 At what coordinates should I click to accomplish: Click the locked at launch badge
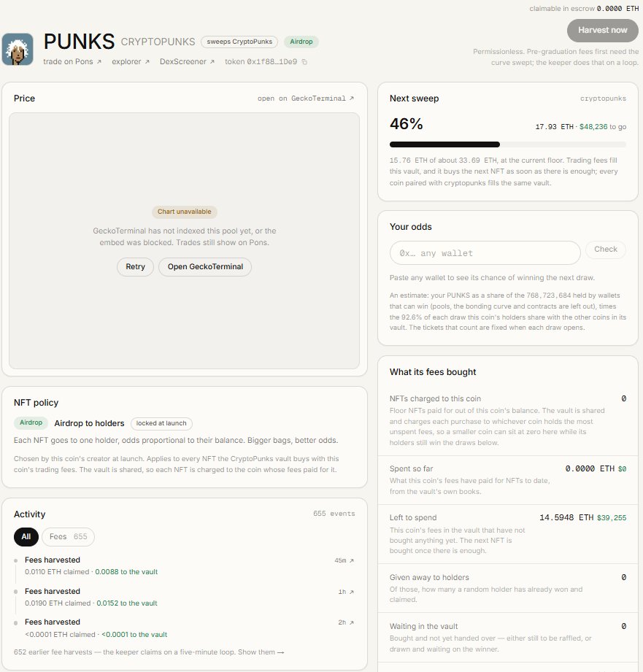point(161,423)
